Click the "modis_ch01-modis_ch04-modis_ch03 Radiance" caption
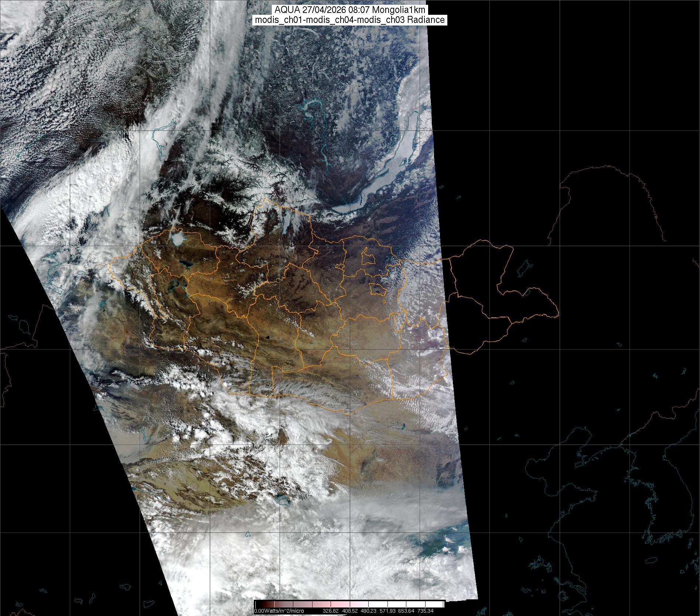Screen dimensions: 700x616 350,20
